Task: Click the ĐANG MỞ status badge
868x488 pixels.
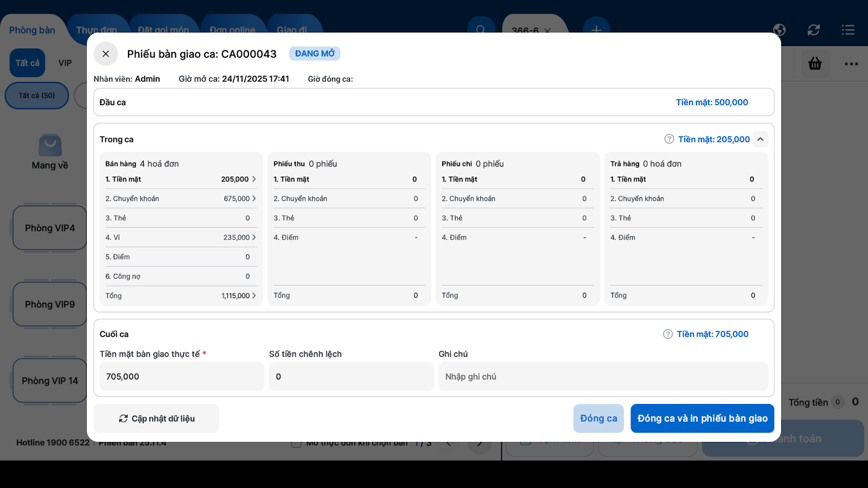Action: point(315,54)
